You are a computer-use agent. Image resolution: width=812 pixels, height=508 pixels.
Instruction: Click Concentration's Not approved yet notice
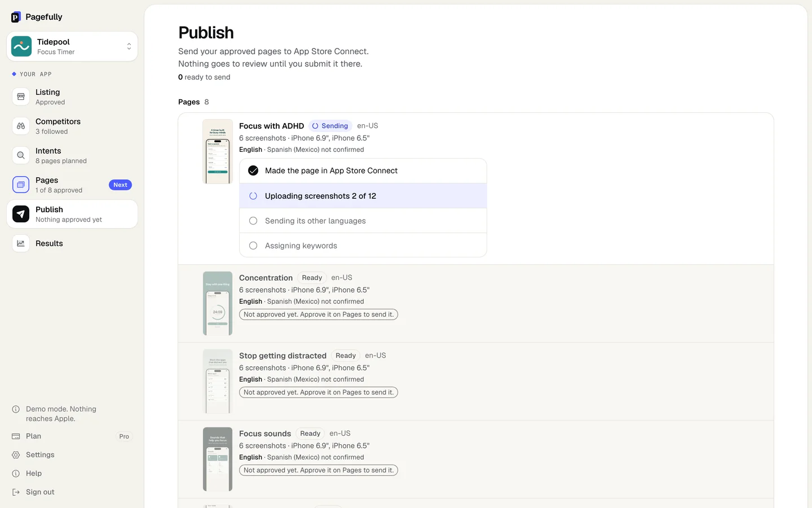(x=319, y=314)
